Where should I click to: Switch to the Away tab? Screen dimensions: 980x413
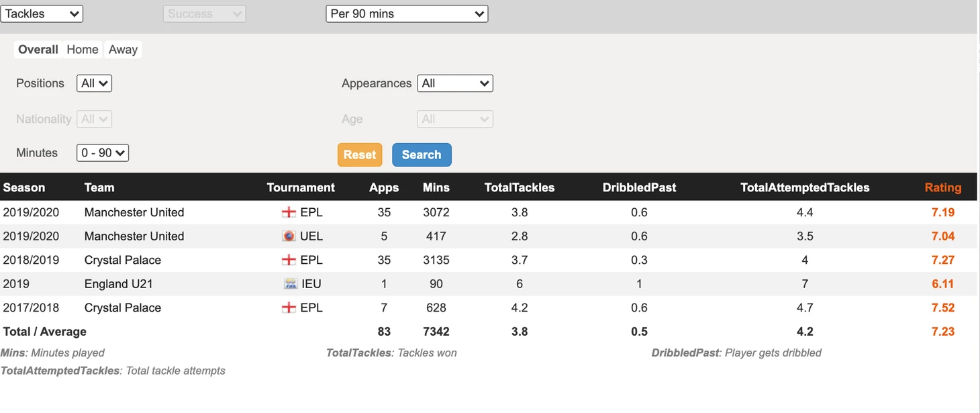123,50
